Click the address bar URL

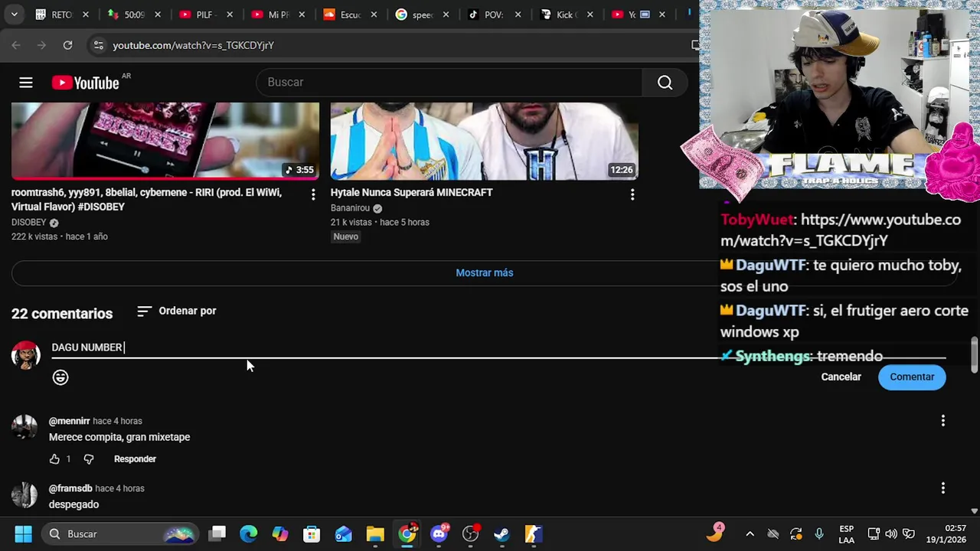point(193,45)
